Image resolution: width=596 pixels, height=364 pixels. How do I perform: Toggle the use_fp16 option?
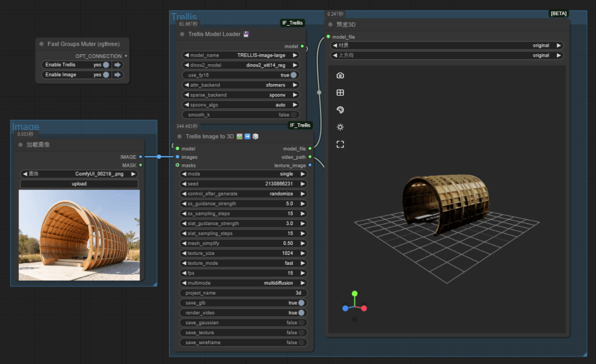(293, 75)
